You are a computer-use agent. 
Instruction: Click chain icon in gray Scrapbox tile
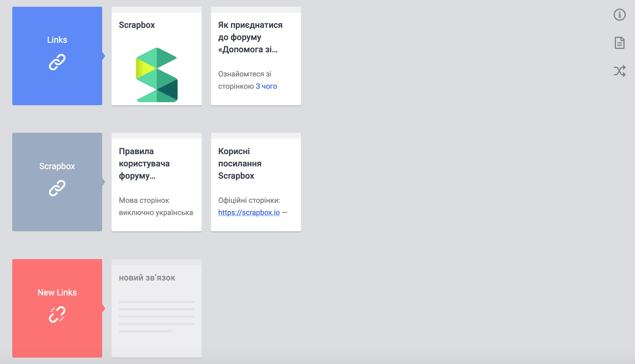[57, 188]
